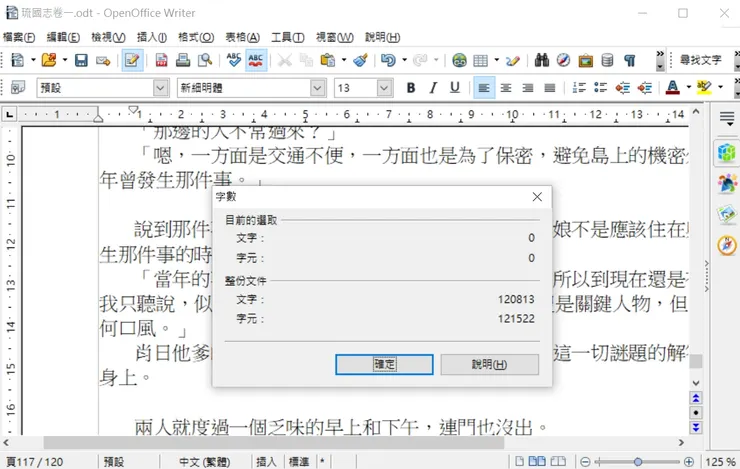The height and width of the screenshot is (469, 740).
Task: Click the Data Sources database icon
Action: pyautogui.click(x=607, y=60)
